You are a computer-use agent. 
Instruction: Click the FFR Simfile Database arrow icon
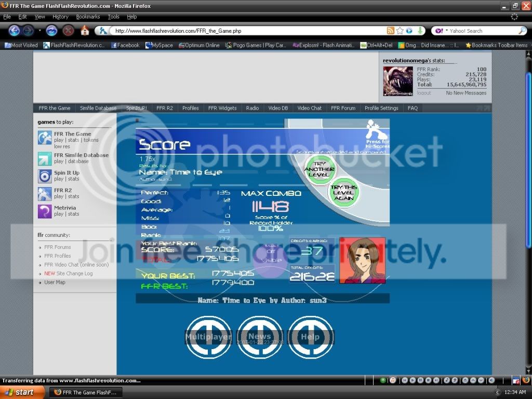coord(45,158)
